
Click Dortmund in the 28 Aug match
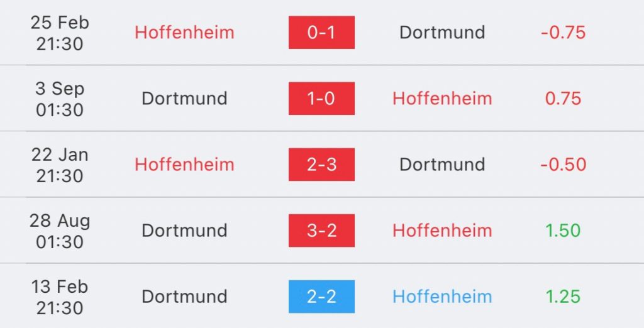click(184, 231)
